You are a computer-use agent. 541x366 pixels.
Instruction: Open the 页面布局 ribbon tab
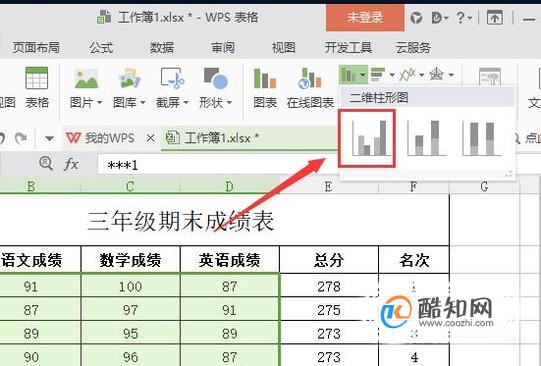pyautogui.click(x=36, y=48)
